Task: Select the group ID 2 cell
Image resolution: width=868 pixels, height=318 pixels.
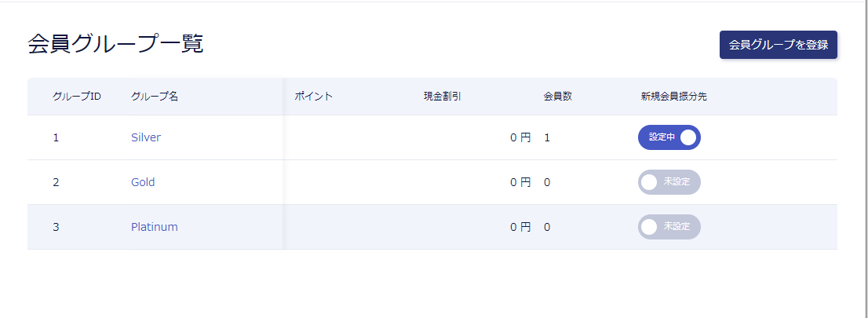Action: 57,182
